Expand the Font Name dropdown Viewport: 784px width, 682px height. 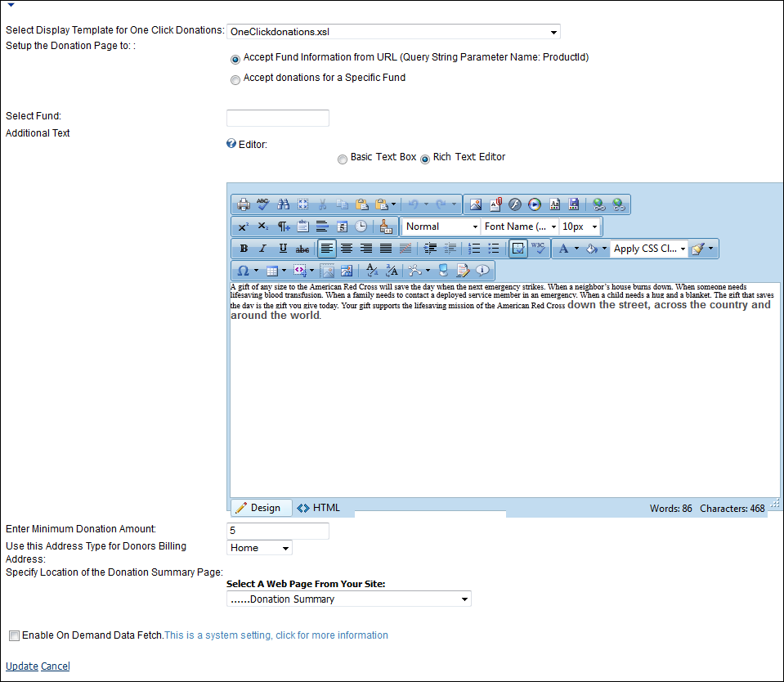(x=520, y=227)
